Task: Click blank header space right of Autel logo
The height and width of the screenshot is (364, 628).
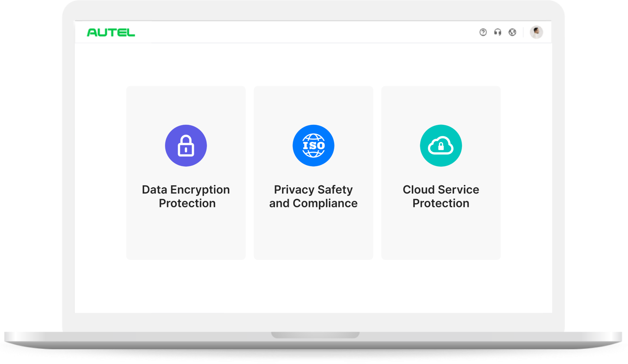Action: [297, 32]
